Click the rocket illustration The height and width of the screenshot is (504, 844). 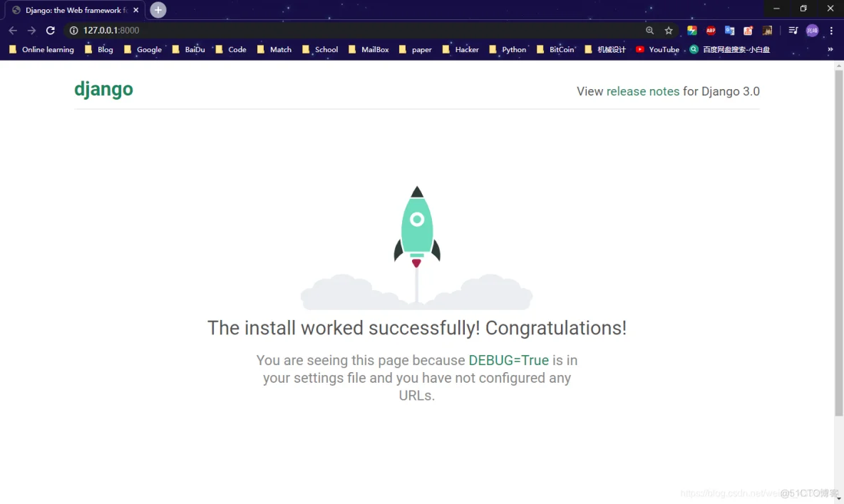(x=416, y=247)
